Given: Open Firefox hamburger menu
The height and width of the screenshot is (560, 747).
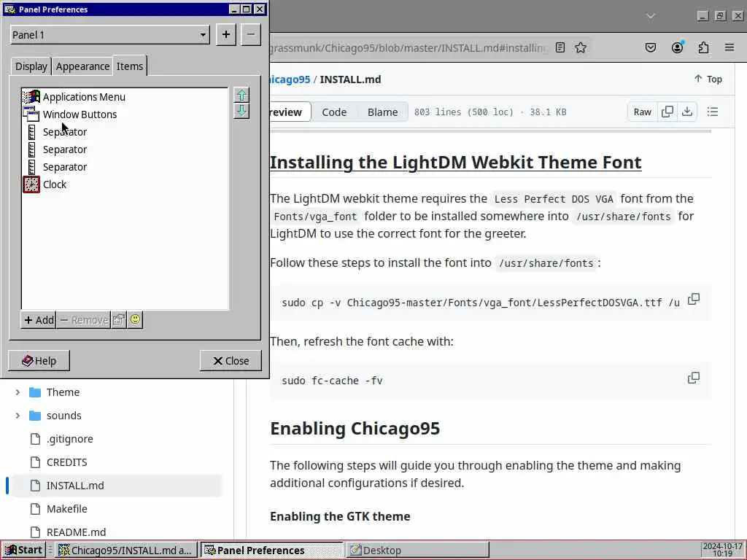Looking at the screenshot, I should [729, 47].
